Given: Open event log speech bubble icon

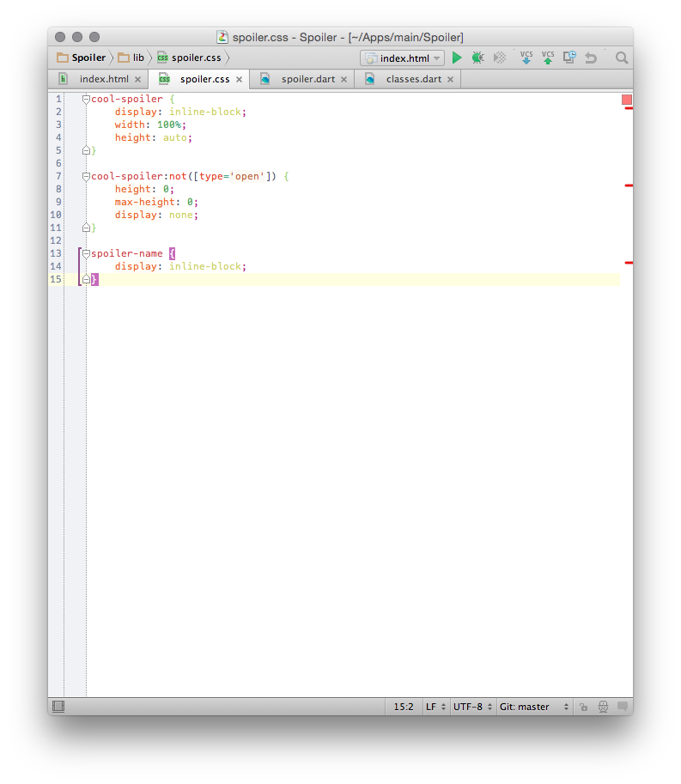Looking at the screenshot, I should [x=623, y=706].
